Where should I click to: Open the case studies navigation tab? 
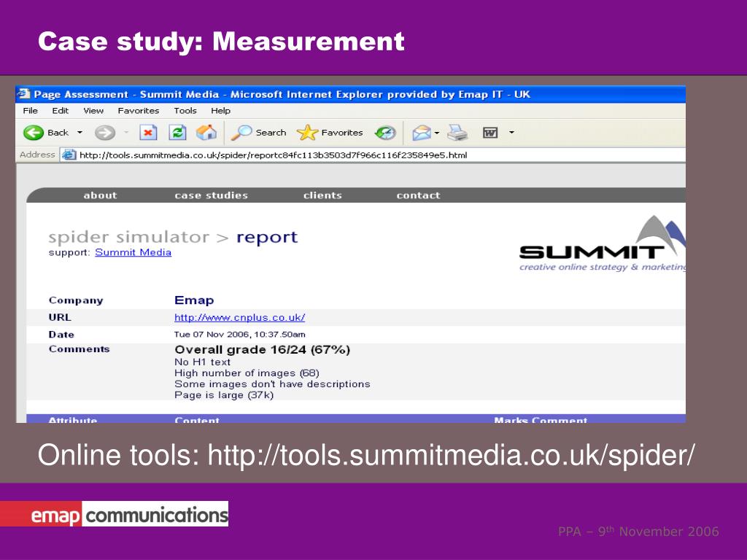211,195
